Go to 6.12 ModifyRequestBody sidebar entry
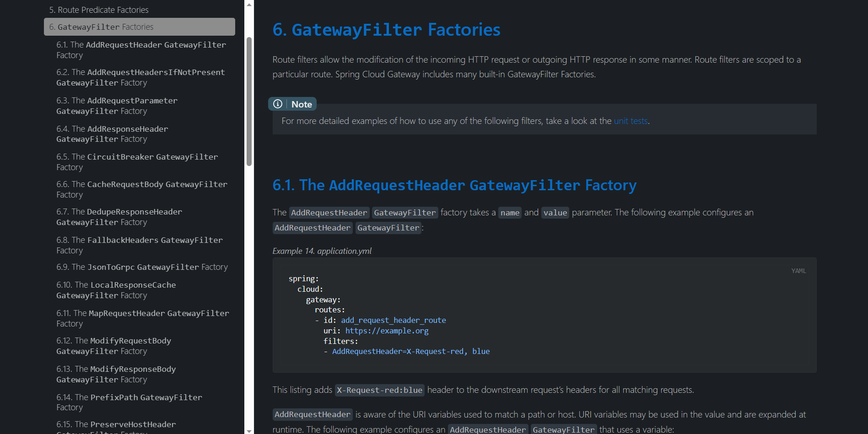The image size is (868, 434). point(114,346)
